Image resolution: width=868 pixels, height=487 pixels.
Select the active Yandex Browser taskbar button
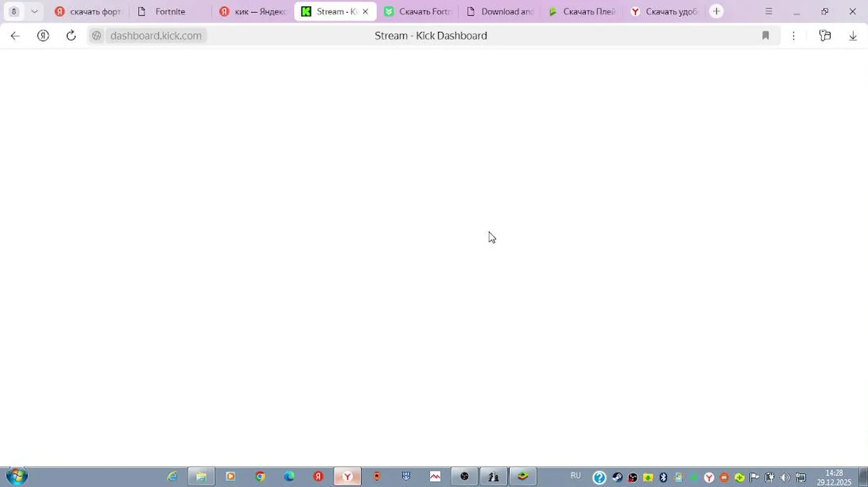click(347, 477)
